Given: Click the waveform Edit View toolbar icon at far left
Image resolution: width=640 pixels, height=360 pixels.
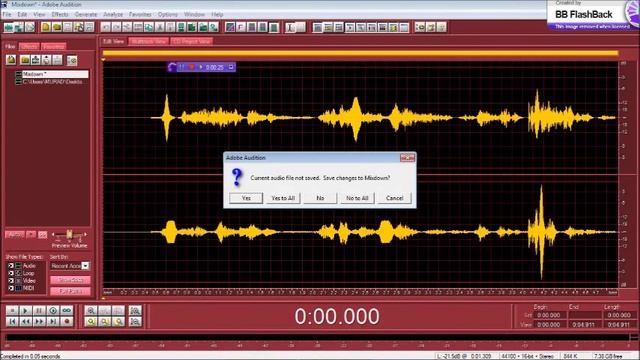Looking at the screenshot, I should click(9, 27).
